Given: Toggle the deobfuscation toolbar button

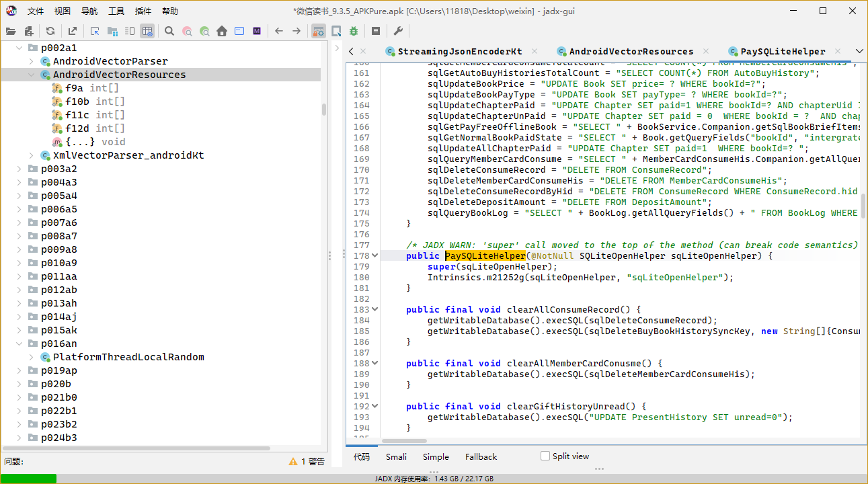Looking at the screenshot, I should tap(319, 31).
